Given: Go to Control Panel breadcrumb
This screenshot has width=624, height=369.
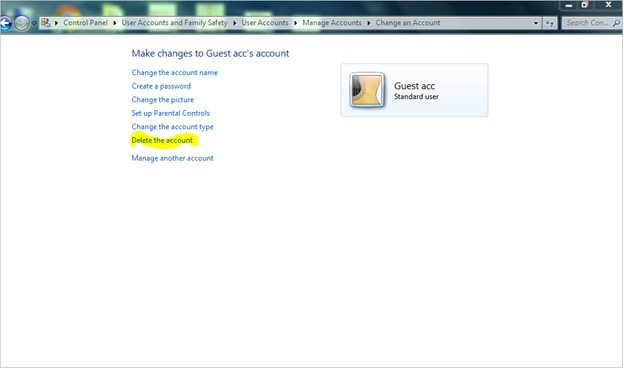Looking at the screenshot, I should click(85, 23).
